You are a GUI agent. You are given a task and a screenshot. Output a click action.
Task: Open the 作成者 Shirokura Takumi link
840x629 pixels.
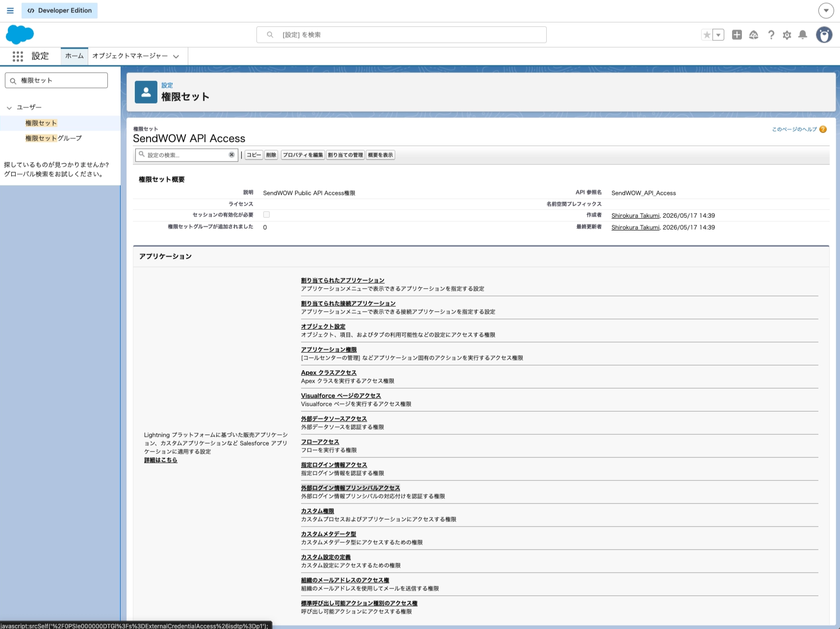point(636,215)
